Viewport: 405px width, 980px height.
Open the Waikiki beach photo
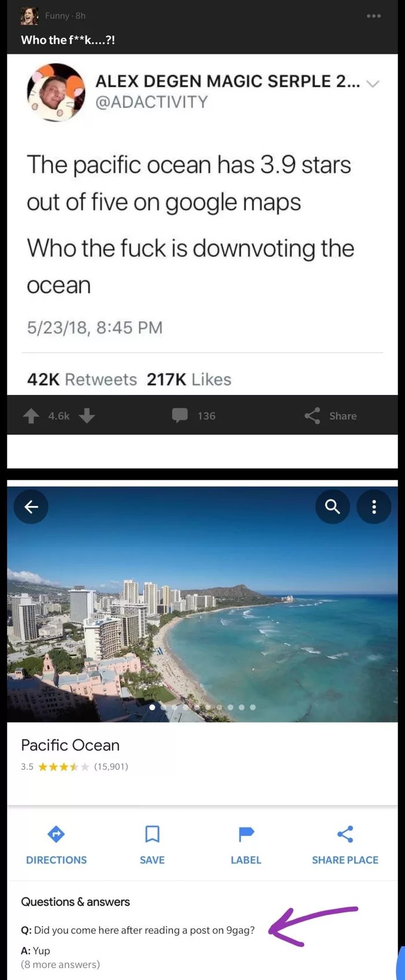pyautogui.click(x=203, y=604)
